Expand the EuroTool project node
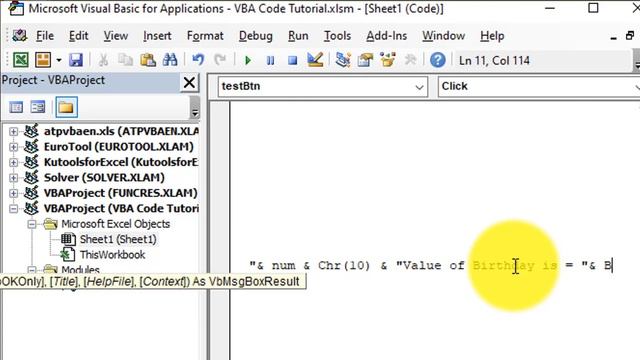 coord(13,147)
